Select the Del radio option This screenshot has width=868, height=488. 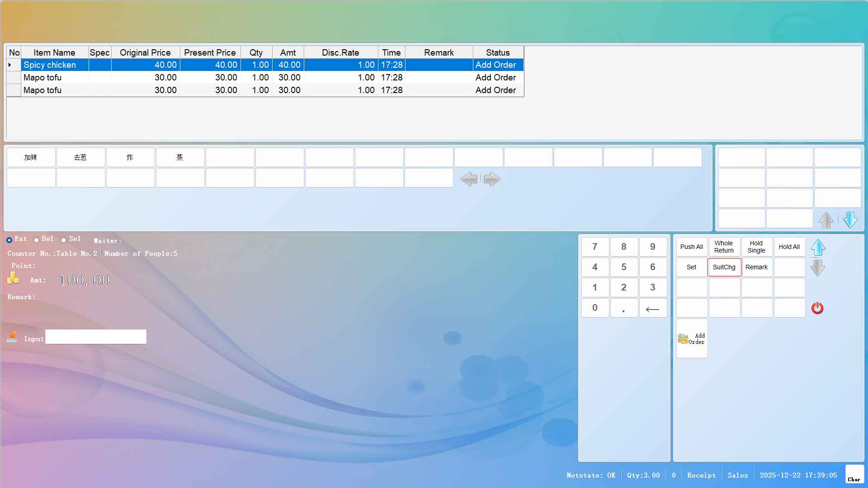[x=36, y=240]
